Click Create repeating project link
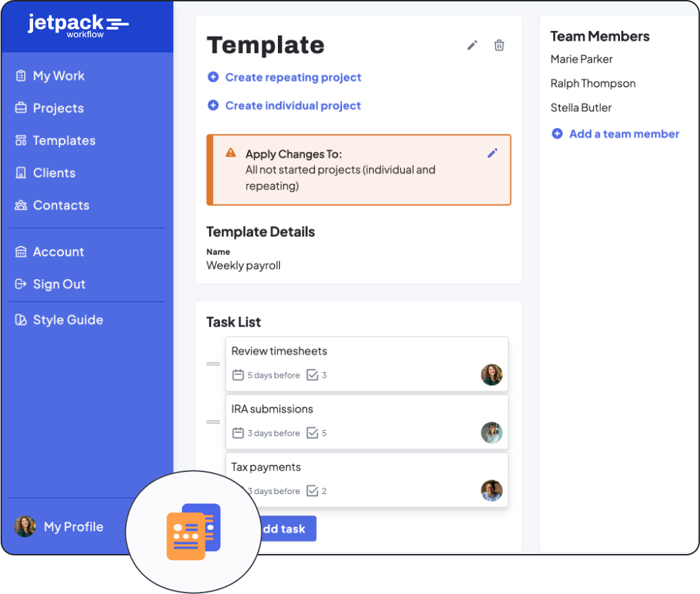Image resolution: width=700 pixels, height=594 pixels. (x=292, y=77)
